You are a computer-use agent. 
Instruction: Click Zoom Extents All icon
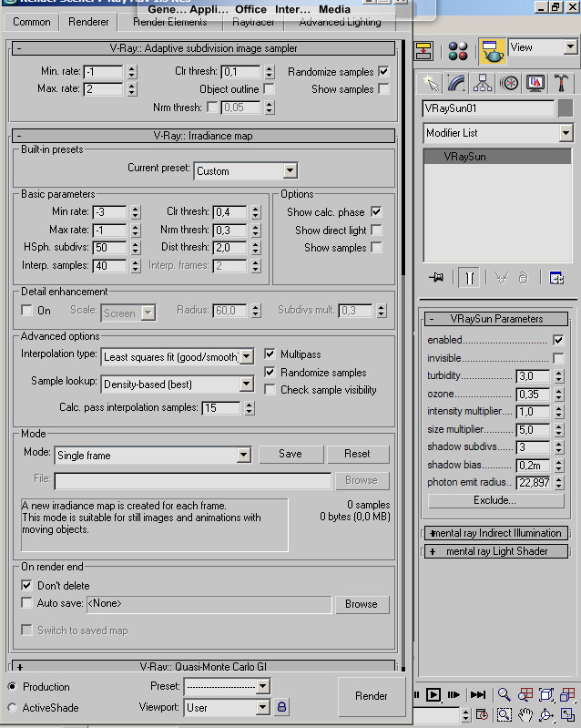point(567,694)
